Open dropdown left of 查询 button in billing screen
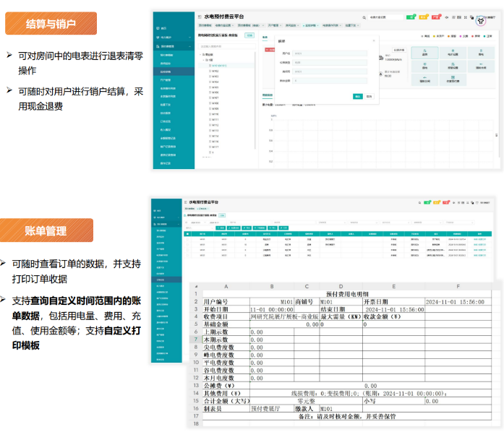This screenshot has height=445, width=504. click(199, 228)
